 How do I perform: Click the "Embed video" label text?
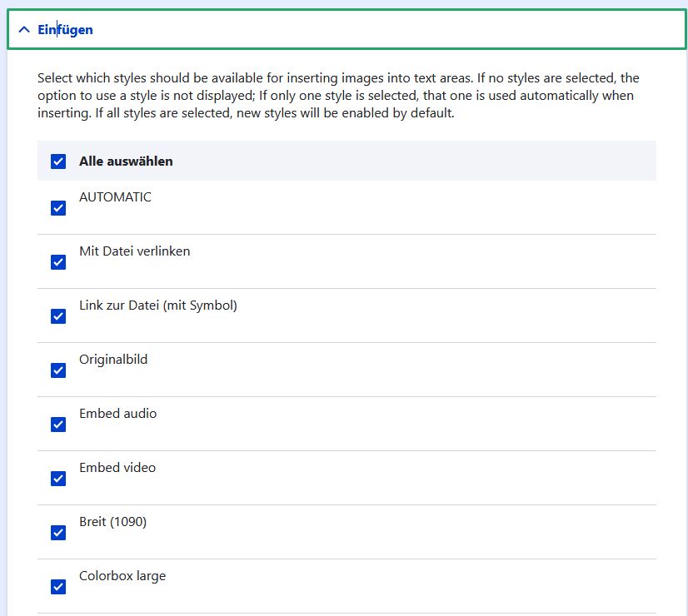click(x=117, y=468)
